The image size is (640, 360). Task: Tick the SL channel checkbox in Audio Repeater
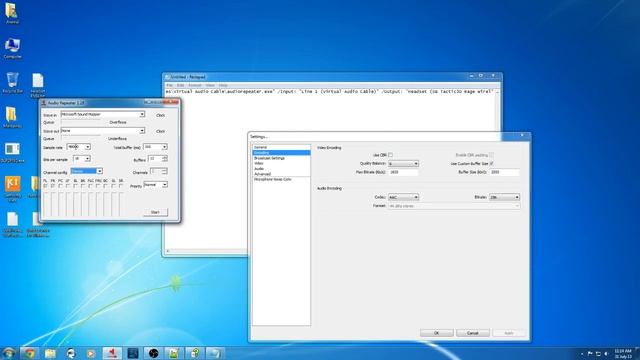coord(113,186)
